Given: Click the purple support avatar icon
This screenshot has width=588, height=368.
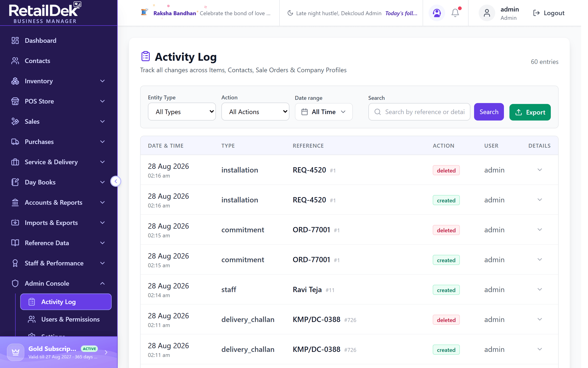Looking at the screenshot, I should [x=437, y=13].
